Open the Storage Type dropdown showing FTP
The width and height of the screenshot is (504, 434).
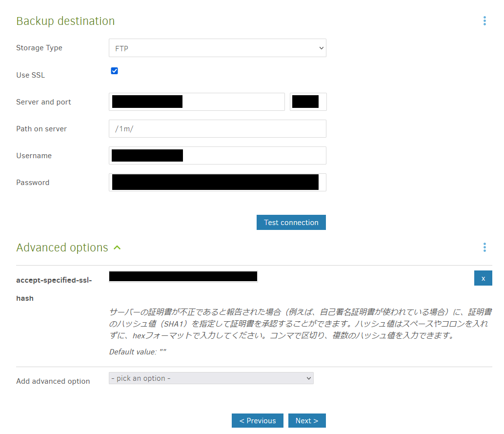click(217, 48)
